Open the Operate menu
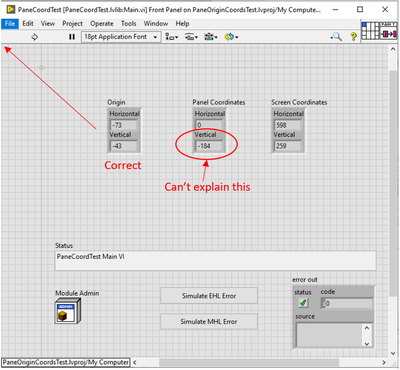This screenshot has height=370, width=400. click(102, 24)
